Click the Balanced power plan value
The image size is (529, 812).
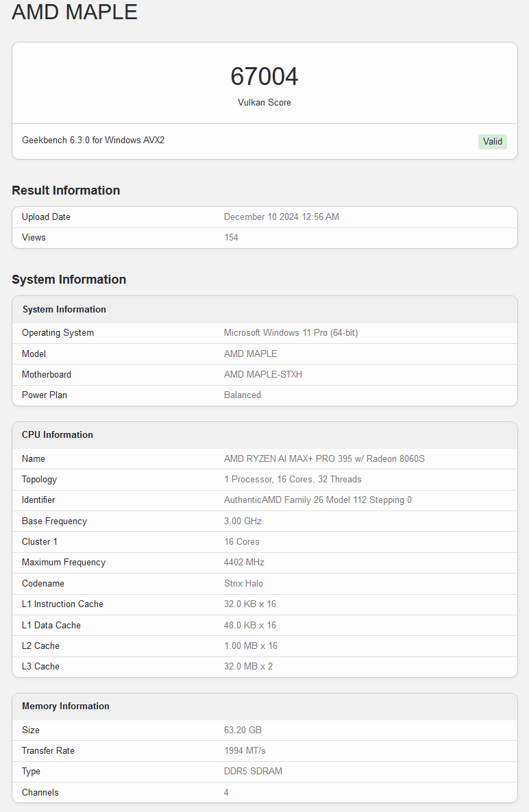tap(242, 395)
